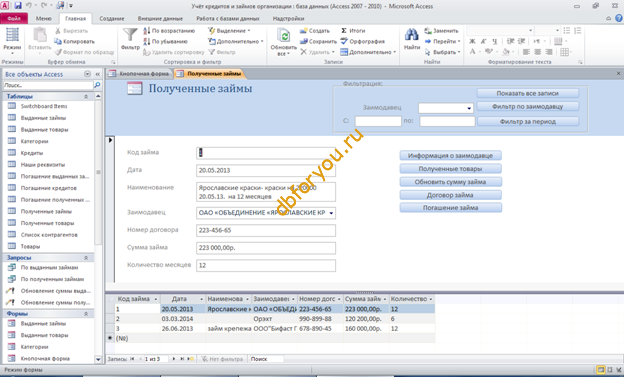Go to first record navigation button
The height and width of the screenshot is (377, 624).
coord(133,359)
